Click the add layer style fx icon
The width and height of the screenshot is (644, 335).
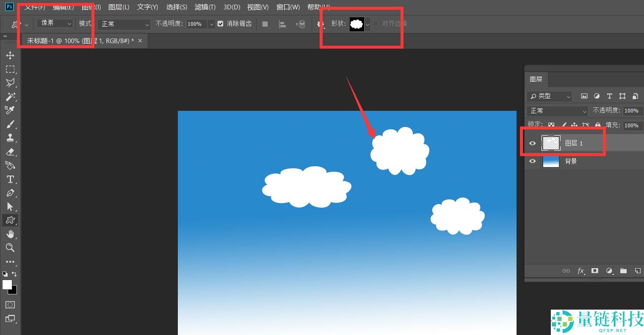581,271
